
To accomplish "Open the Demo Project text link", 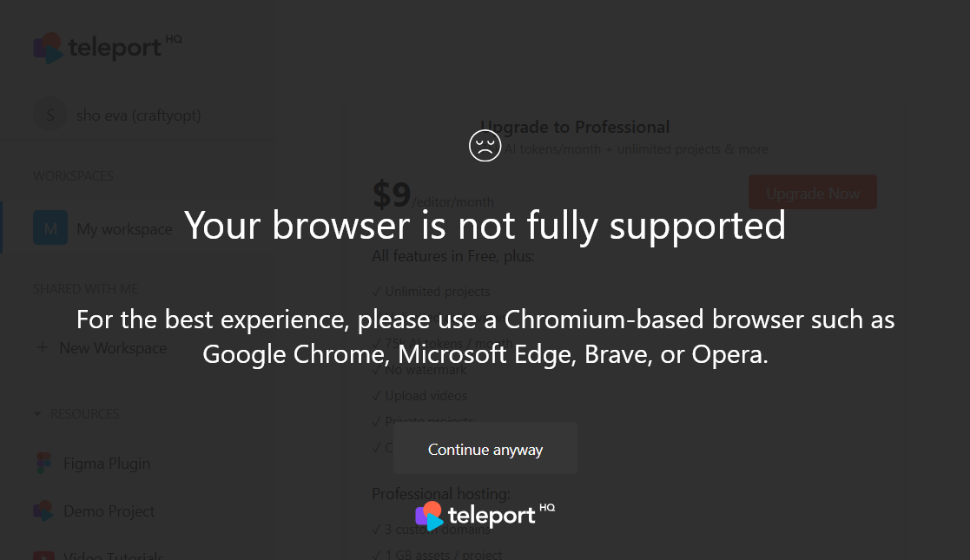I will coord(109,511).
